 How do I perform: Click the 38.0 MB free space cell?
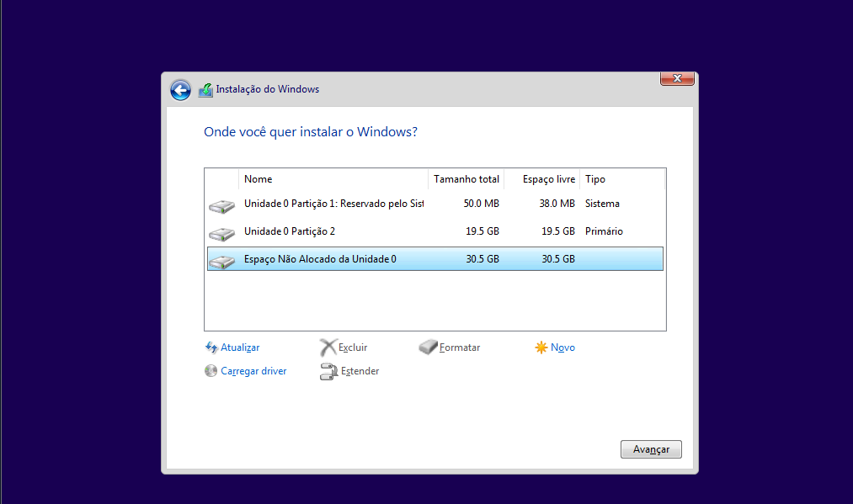point(557,204)
